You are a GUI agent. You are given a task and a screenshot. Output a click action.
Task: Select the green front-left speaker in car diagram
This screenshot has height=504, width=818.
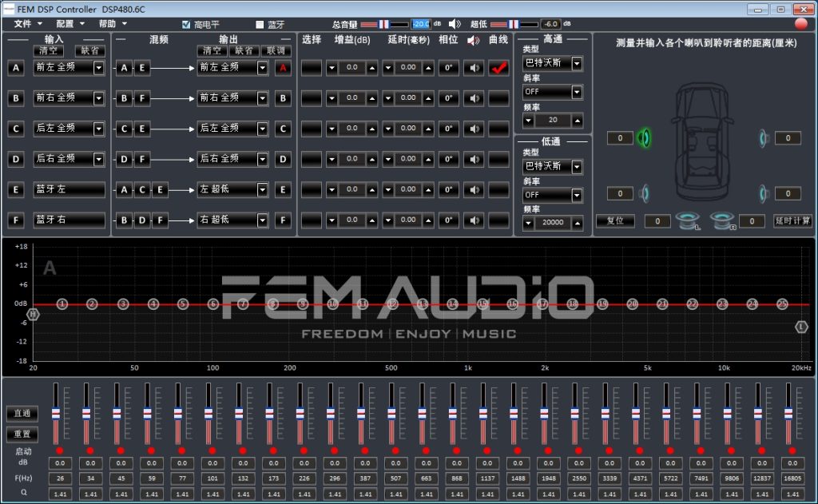[645, 137]
